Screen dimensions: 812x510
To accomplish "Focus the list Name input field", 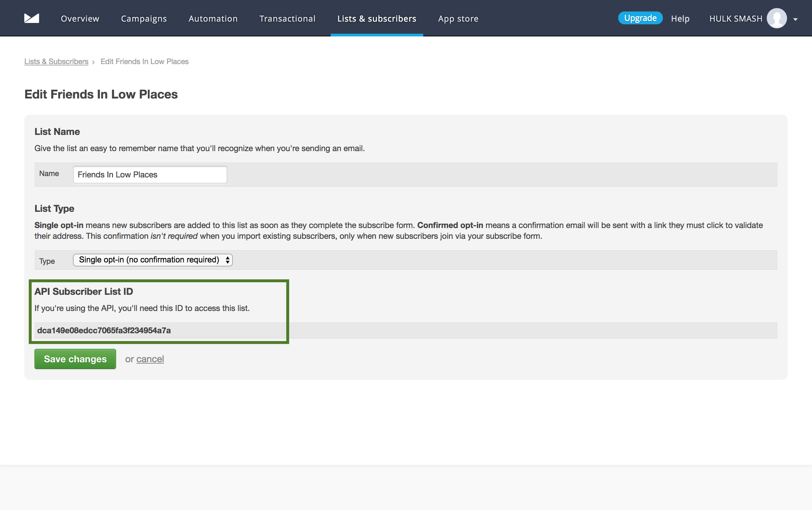I will point(150,175).
